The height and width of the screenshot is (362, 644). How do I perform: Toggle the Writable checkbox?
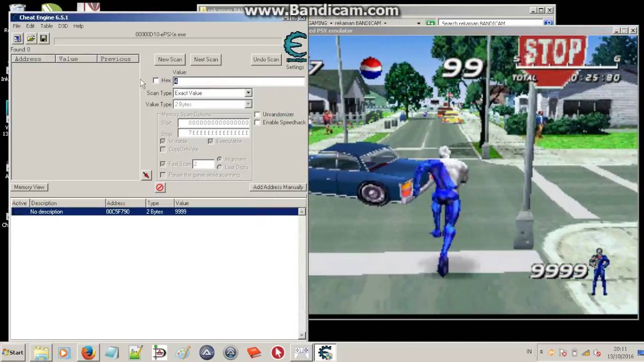(163, 141)
